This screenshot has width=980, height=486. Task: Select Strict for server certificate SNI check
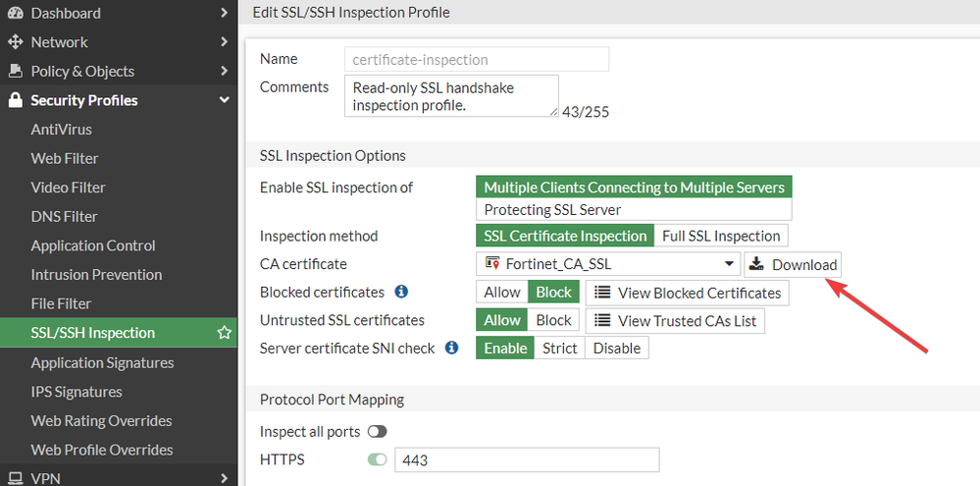(559, 348)
